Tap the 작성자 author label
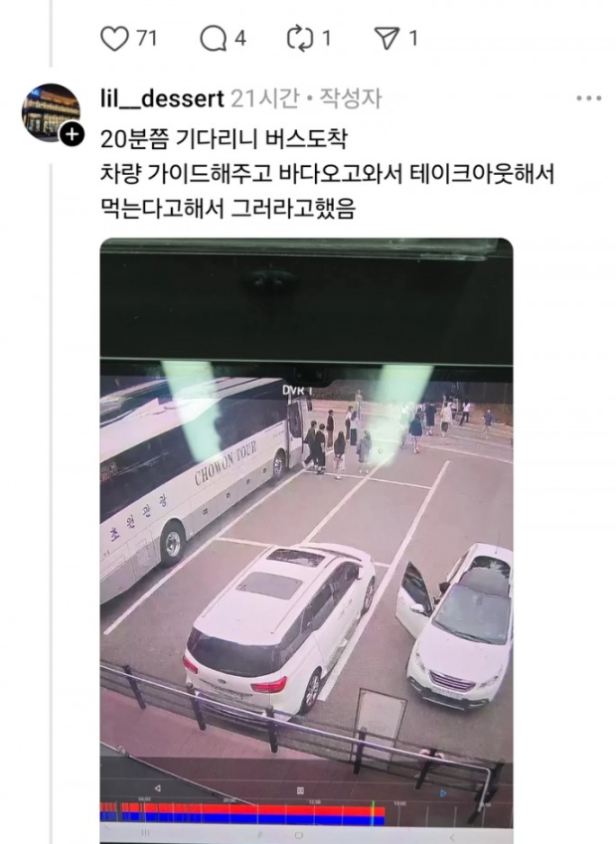616x844 pixels. [351, 98]
